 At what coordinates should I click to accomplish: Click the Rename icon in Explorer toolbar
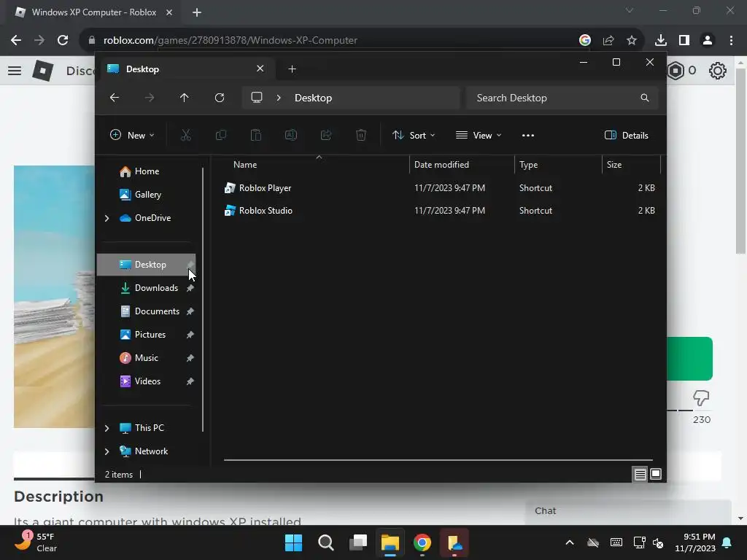tap(290, 135)
